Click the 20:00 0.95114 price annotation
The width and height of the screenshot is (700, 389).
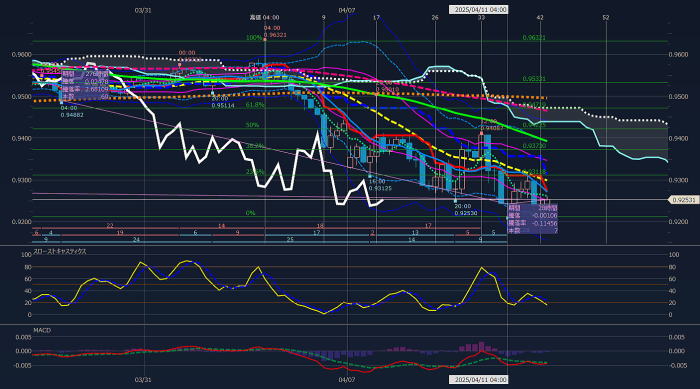(x=223, y=102)
